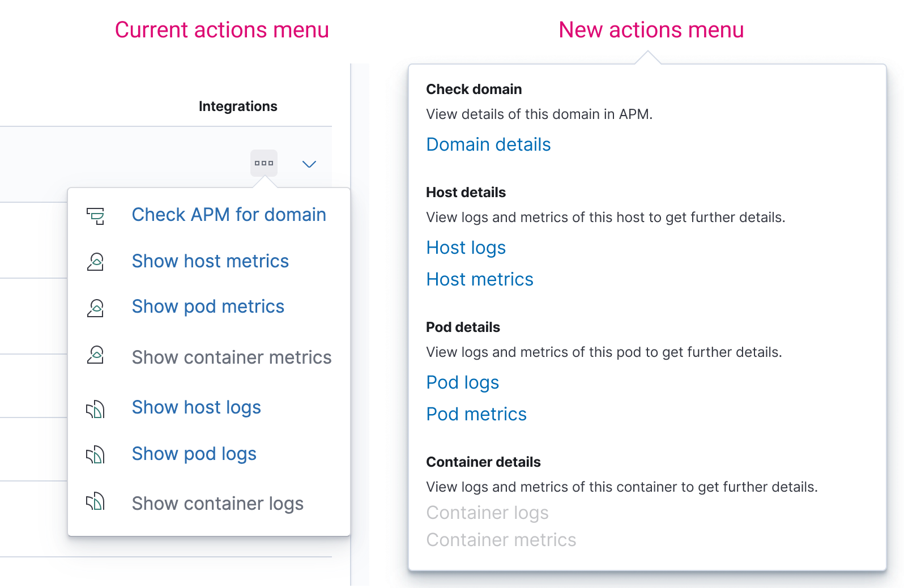Click the logs icon beside Show host logs

pos(95,409)
